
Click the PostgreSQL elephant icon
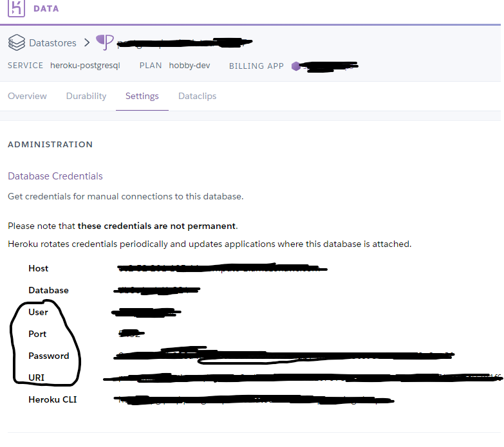pos(105,42)
